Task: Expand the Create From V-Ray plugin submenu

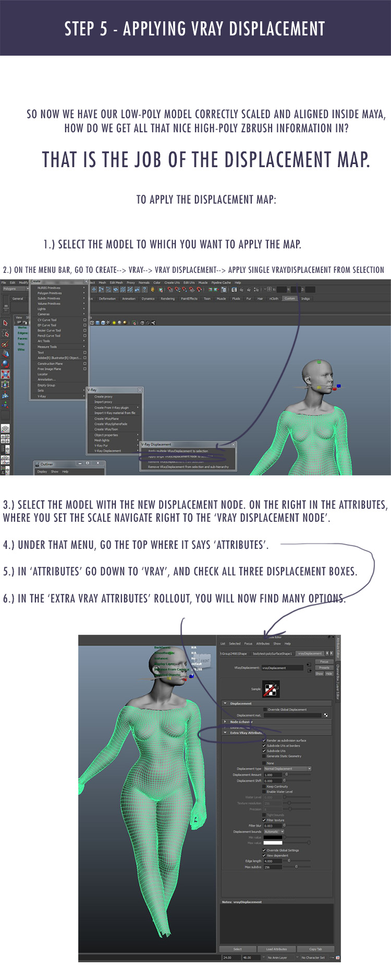Action: [116, 408]
